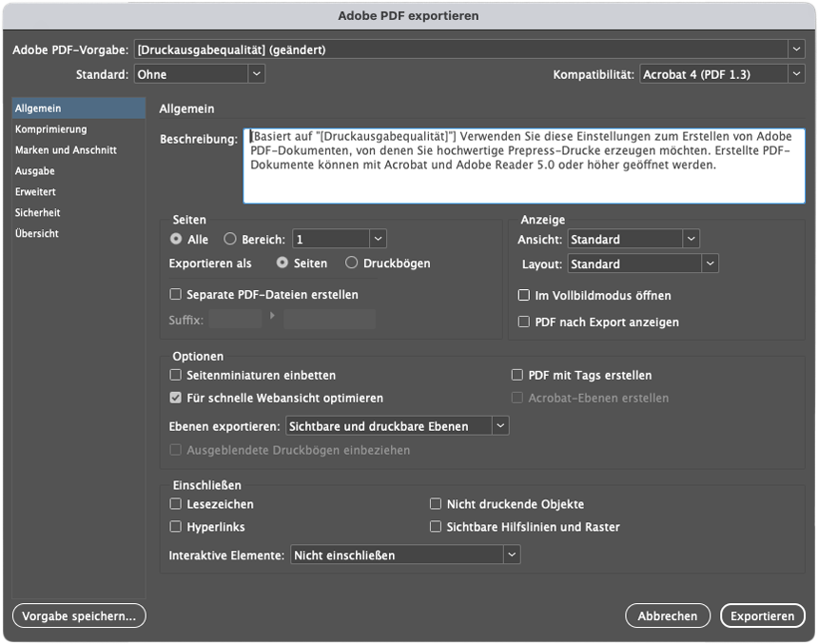Viewport: 818px width, 644px height.
Task: Open the Marken und Anschnitt section
Action: tap(79, 149)
